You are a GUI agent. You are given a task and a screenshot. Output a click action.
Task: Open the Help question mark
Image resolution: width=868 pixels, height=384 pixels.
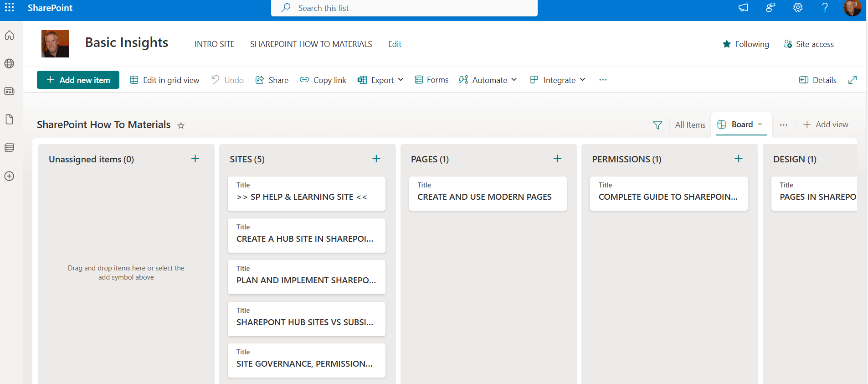point(825,8)
